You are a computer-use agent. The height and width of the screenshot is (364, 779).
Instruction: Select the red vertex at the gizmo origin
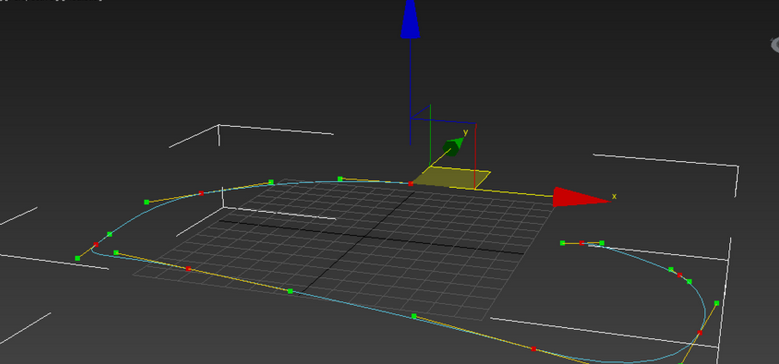410,184
